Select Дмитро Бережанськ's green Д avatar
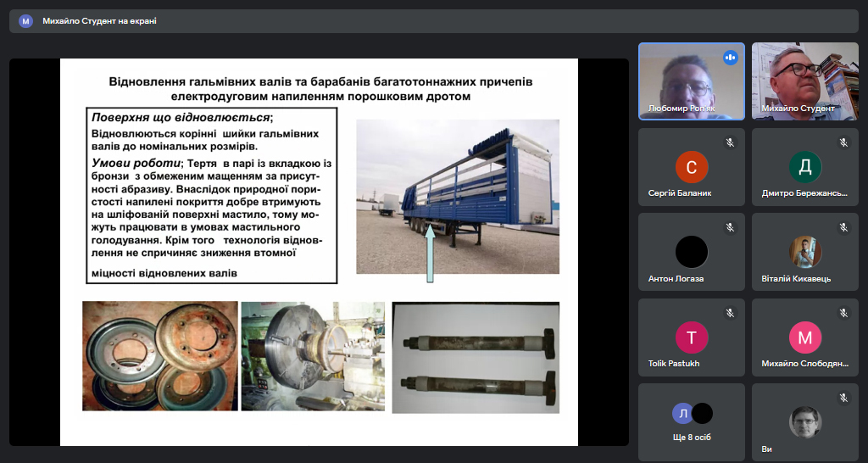 coord(804,167)
